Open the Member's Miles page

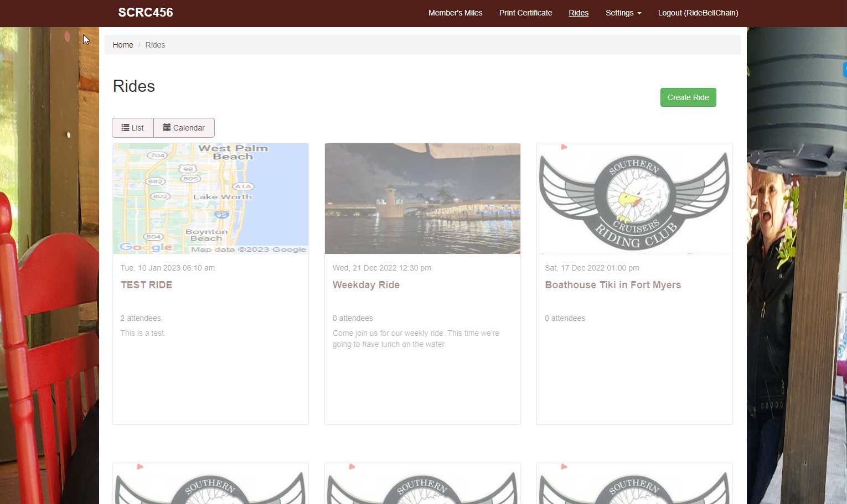[455, 13]
